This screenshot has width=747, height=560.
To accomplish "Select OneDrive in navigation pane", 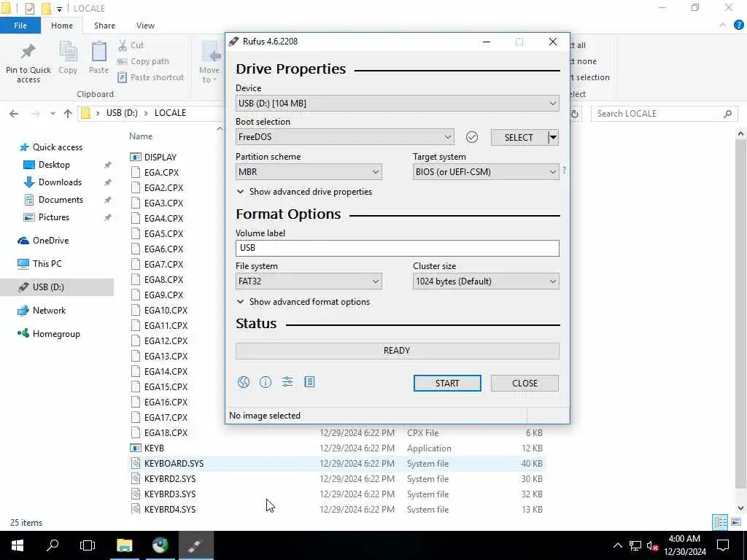I will pyautogui.click(x=50, y=241).
